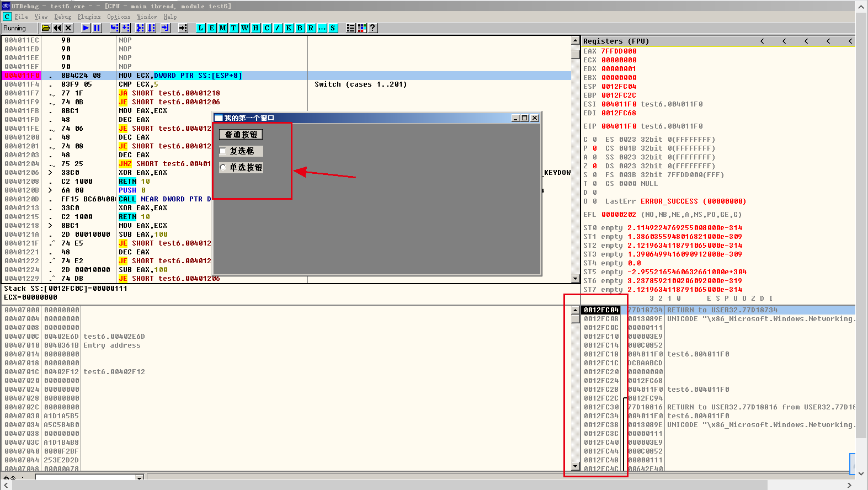The image size is (868, 490).
Task: Show the Call stack window (K)
Action: point(289,28)
